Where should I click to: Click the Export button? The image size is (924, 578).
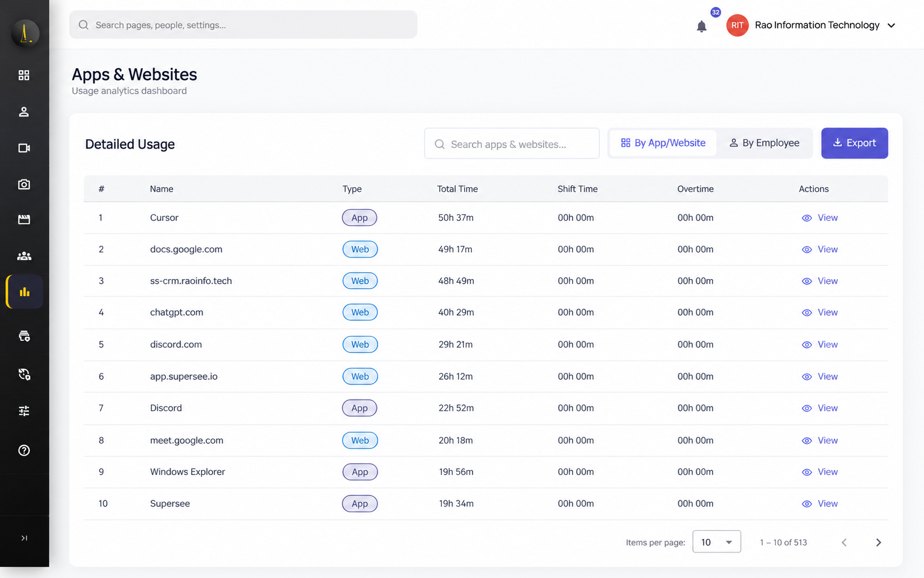click(855, 143)
